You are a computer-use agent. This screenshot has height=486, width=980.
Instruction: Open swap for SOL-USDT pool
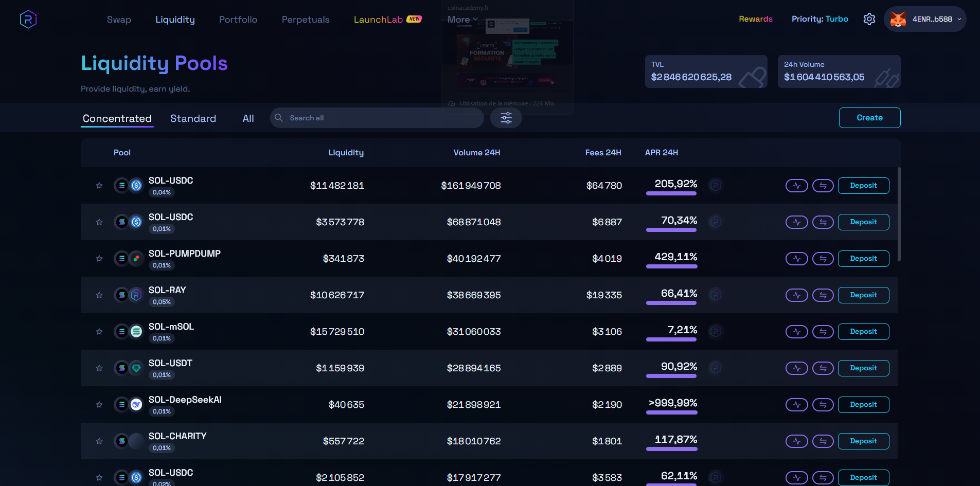click(x=823, y=368)
